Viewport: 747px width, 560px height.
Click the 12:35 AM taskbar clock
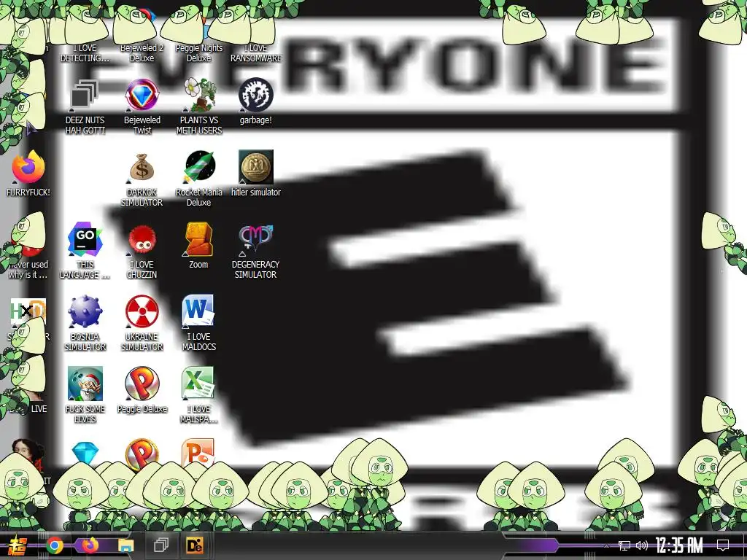679,545
